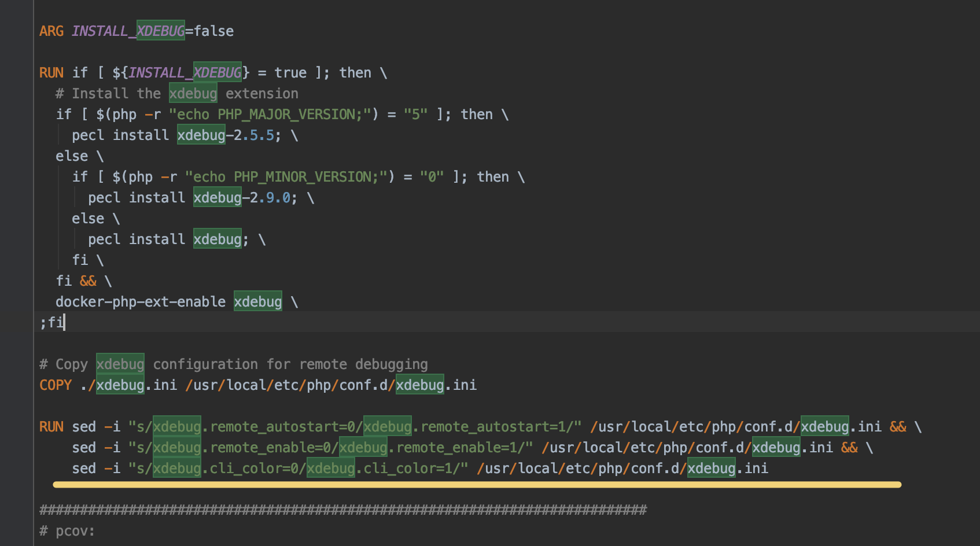The width and height of the screenshot is (980, 546).
Task: Click 'cli_color=1/"' in sed line
Action: [415, 468]
